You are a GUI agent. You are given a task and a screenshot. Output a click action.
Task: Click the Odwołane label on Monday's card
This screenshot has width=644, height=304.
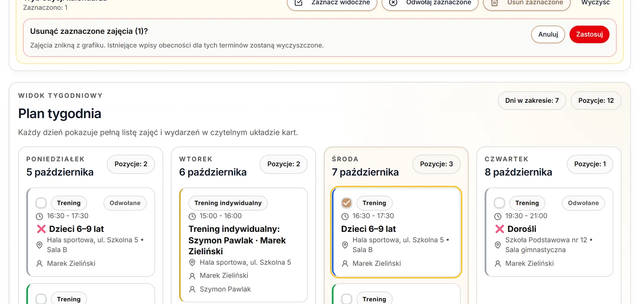tap(125, 203)
